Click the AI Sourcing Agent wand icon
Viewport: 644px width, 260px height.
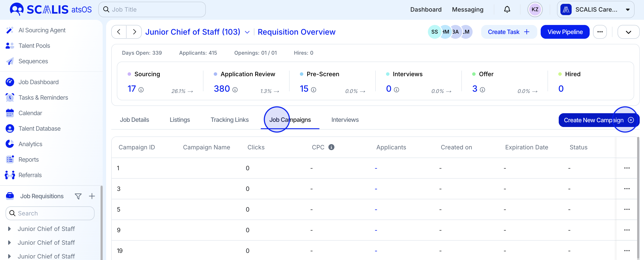[9, 30]
